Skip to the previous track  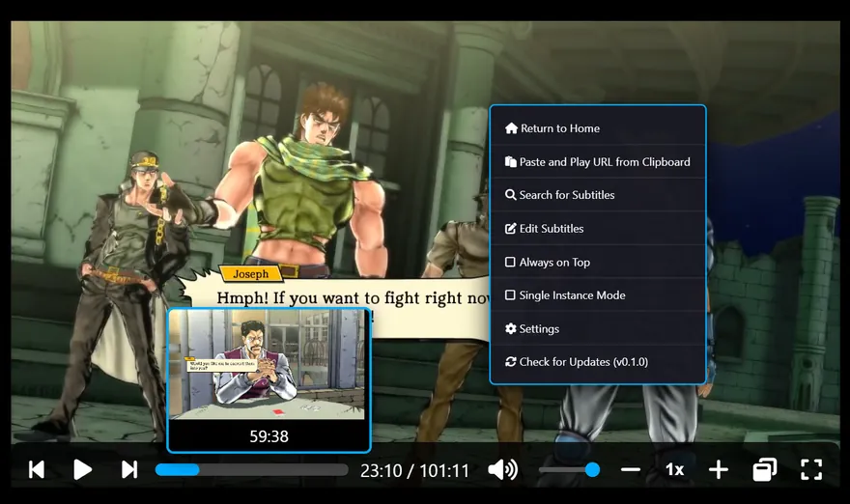click(37, 469)
